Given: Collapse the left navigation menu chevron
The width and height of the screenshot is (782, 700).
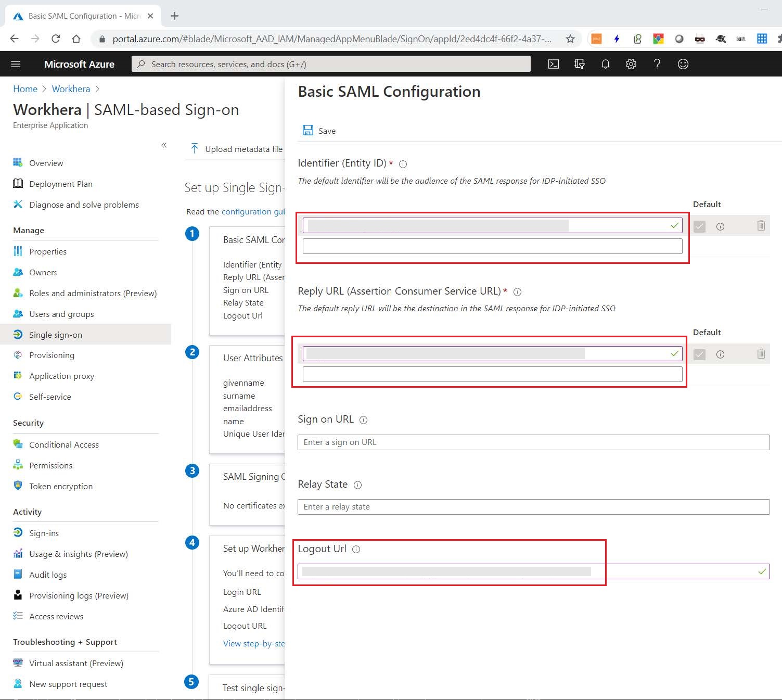Looking at the screenshot, I should 164,145.
